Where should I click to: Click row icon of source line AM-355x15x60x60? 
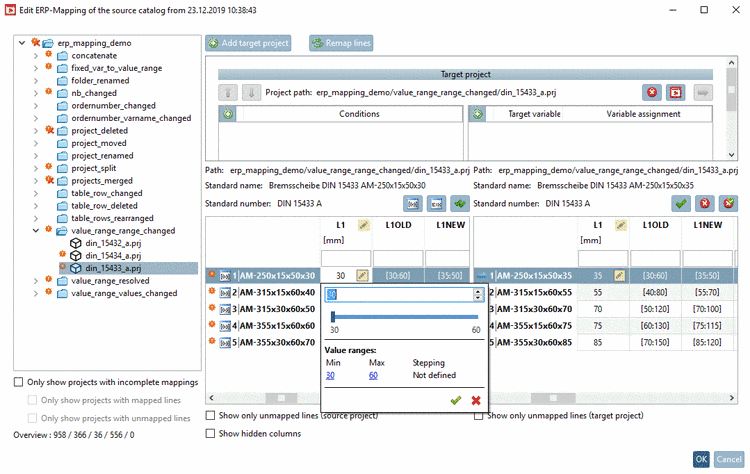click(x=225, y=326)
